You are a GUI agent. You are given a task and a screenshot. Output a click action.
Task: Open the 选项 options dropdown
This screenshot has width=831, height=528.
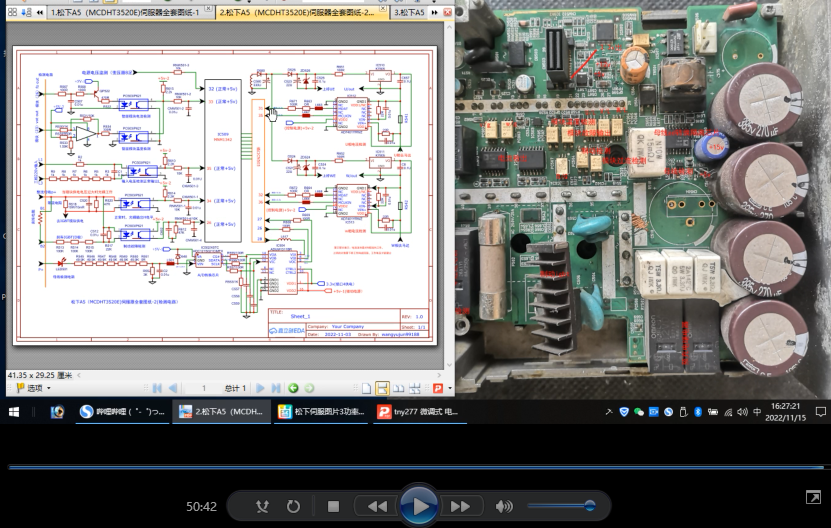34,388
